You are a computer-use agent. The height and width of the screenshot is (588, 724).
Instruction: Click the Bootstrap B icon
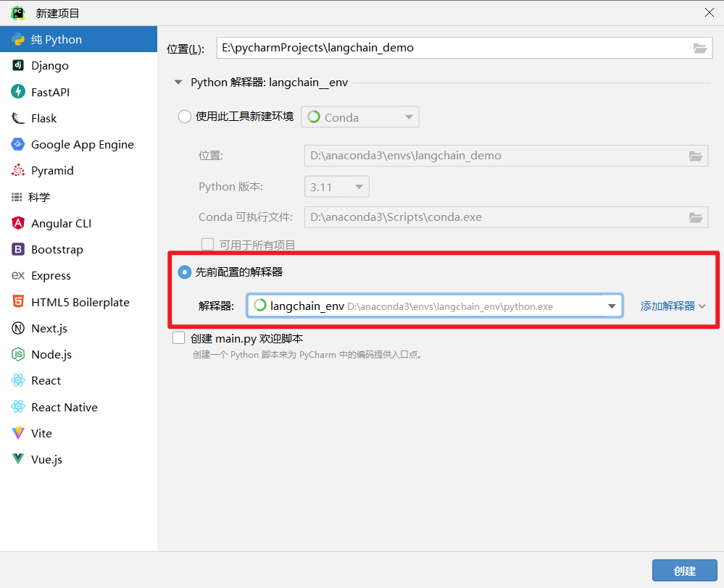click(x=18, y=249)
